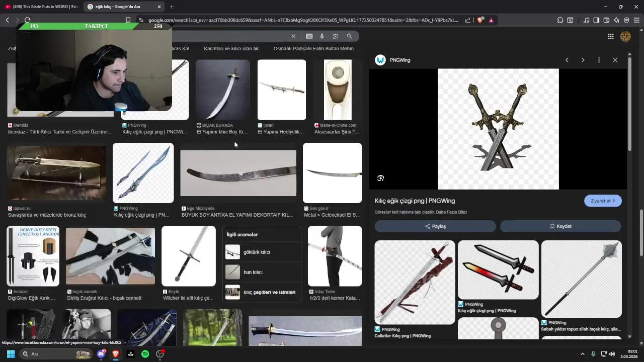This screenshot has width=644, height=362.
Task: Click the Paylaş share button
Action: (x=435, y=226)
